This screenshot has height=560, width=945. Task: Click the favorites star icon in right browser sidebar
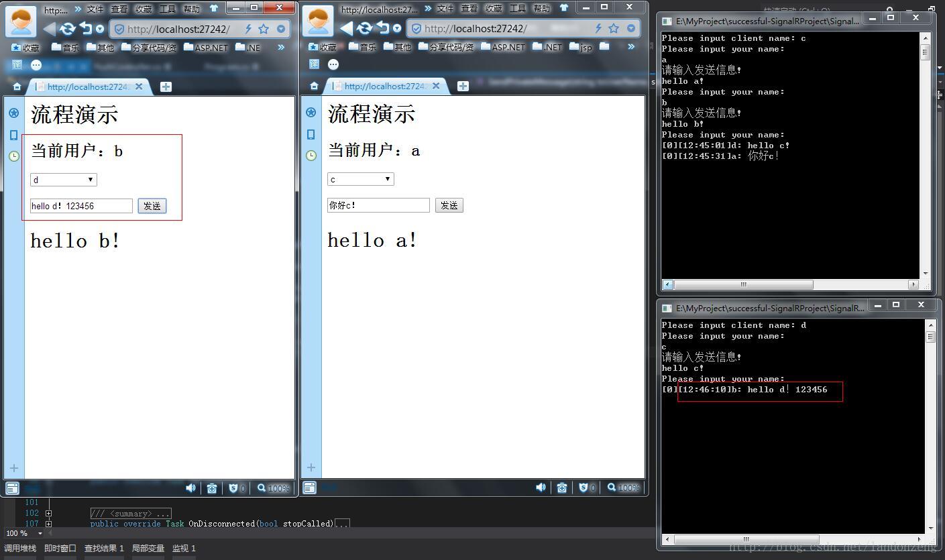point(311,113)
